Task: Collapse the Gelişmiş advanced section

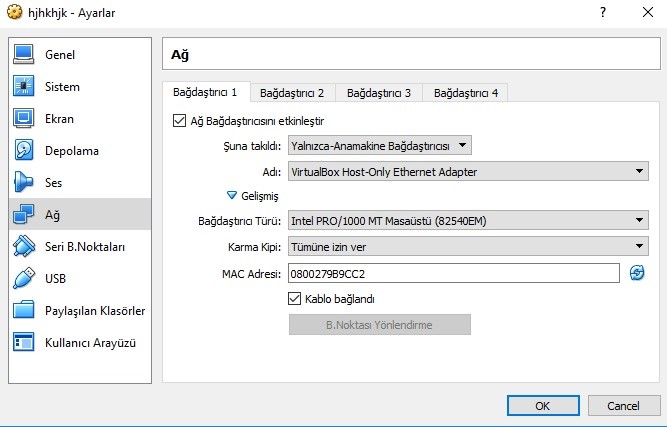Action: [x=232, y=196]
